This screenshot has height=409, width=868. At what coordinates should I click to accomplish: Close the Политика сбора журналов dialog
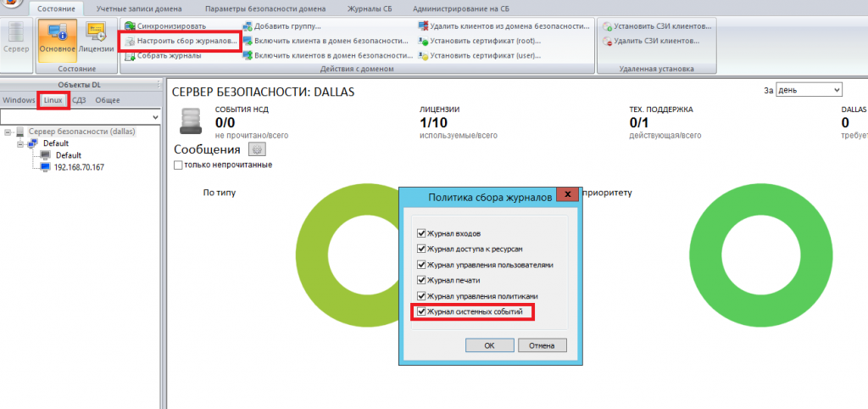(567, 194)
